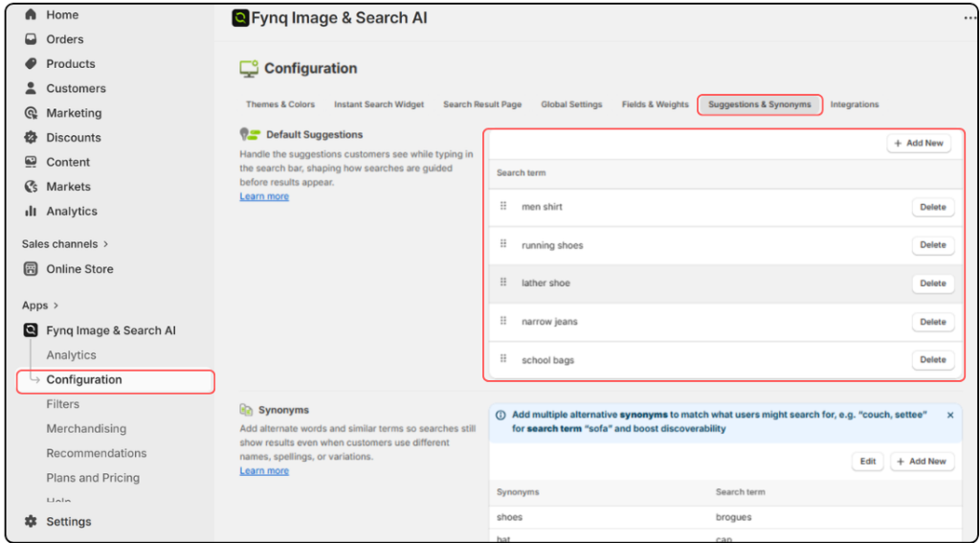Open Recommendations sub-item
Image resolution: width=980 pixels, height=543 pixels.
click(97, 453)
